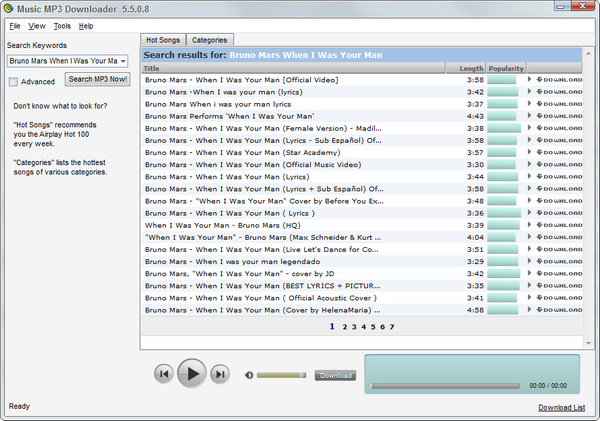Download 'BEST LYRICS + PICTUR...' track

(x=559, y=286)
